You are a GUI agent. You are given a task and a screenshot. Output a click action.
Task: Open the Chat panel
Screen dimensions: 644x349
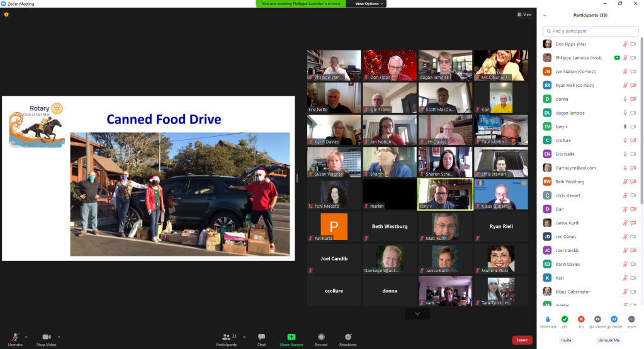(261, 337)
